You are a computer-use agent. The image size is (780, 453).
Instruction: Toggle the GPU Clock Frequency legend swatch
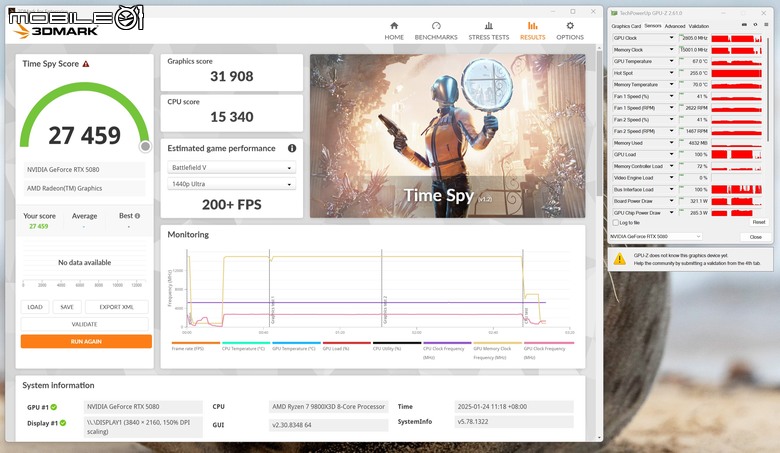tap(549, 343)
